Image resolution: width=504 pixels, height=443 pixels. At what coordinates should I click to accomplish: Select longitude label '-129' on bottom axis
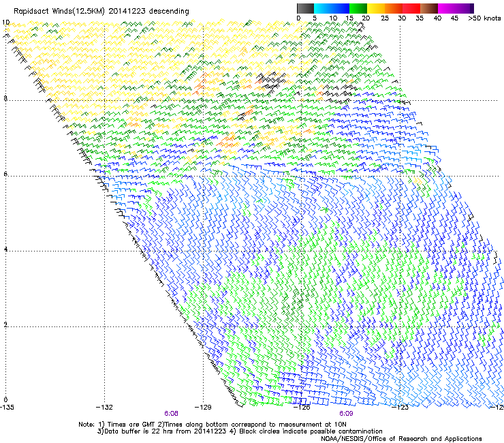tap(203, 408)
